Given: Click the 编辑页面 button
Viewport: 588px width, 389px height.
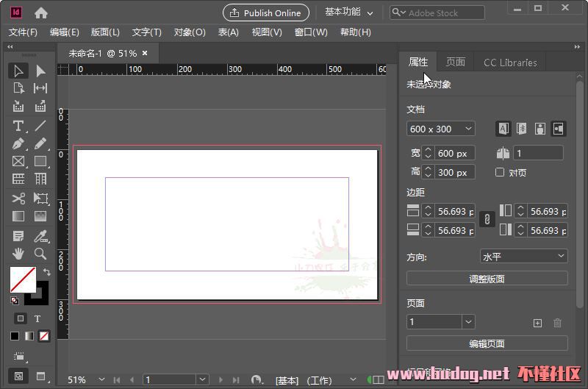Looking at the screenshot, I should [x=487, y=343].
